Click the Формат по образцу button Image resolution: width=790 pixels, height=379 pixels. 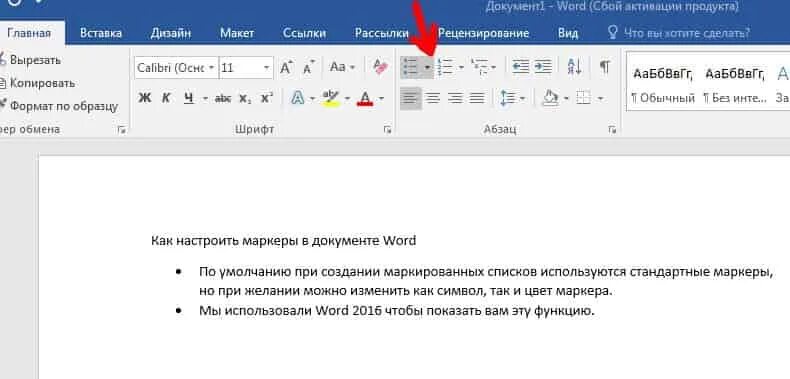[58, 106]
